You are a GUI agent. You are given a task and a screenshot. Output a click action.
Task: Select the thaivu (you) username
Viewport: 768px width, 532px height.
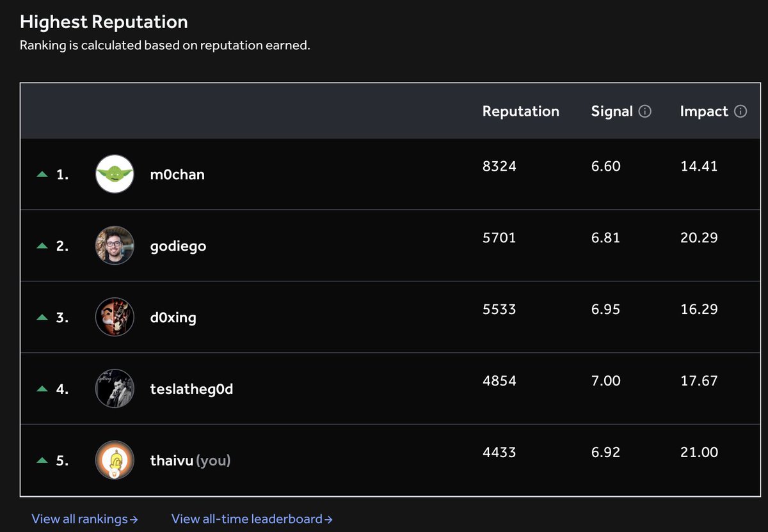tap(190, 460)
